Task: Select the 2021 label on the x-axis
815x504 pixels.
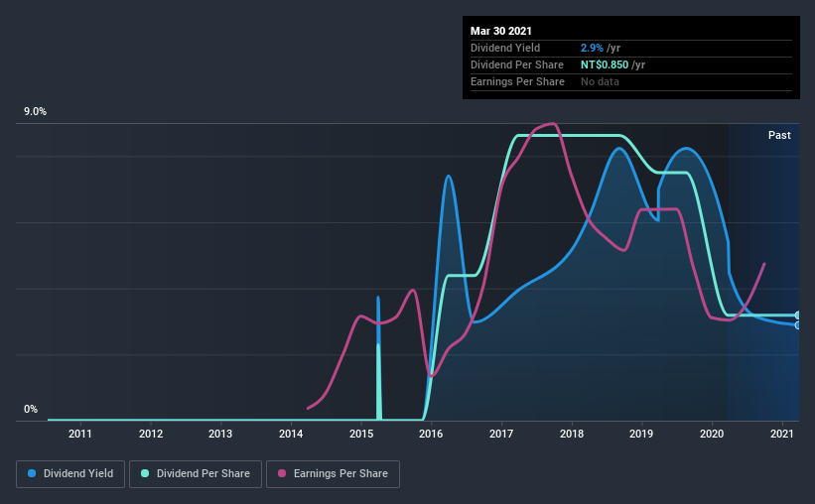Action: (781, 434)
